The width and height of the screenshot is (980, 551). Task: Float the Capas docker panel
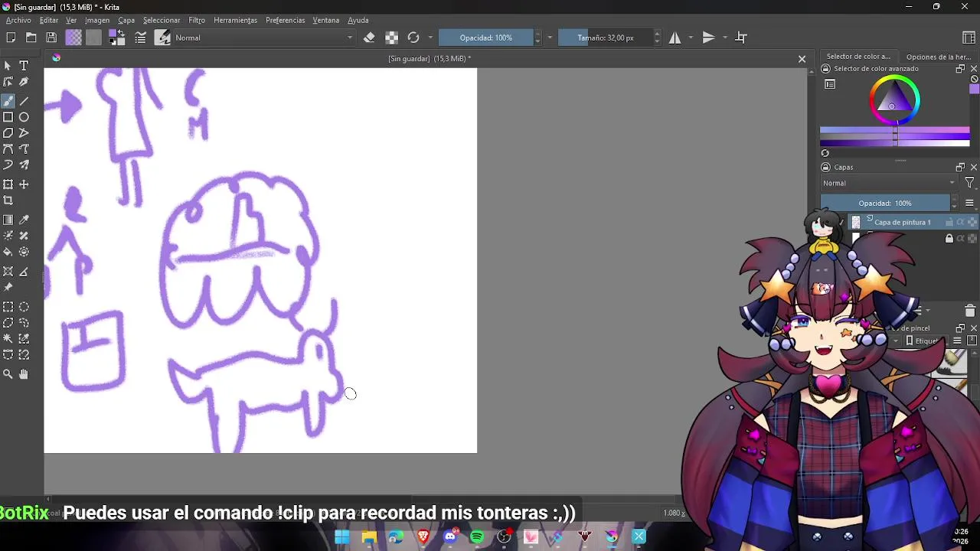pos(960,167)
